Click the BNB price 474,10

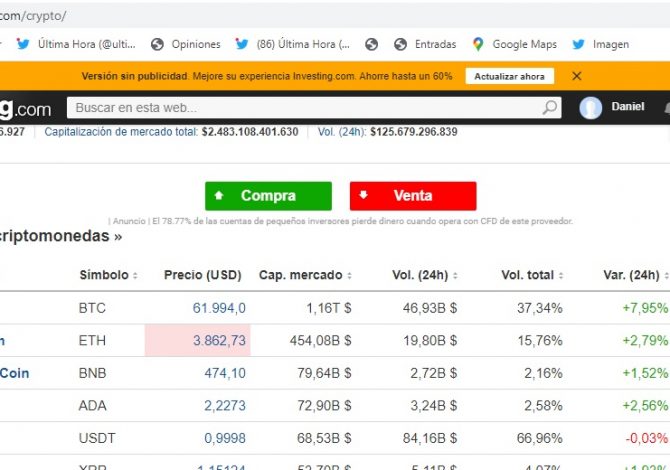pos(225,373)
